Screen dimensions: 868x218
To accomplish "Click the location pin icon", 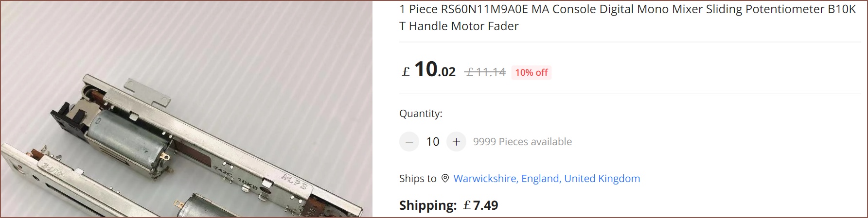I will (445, 179).
